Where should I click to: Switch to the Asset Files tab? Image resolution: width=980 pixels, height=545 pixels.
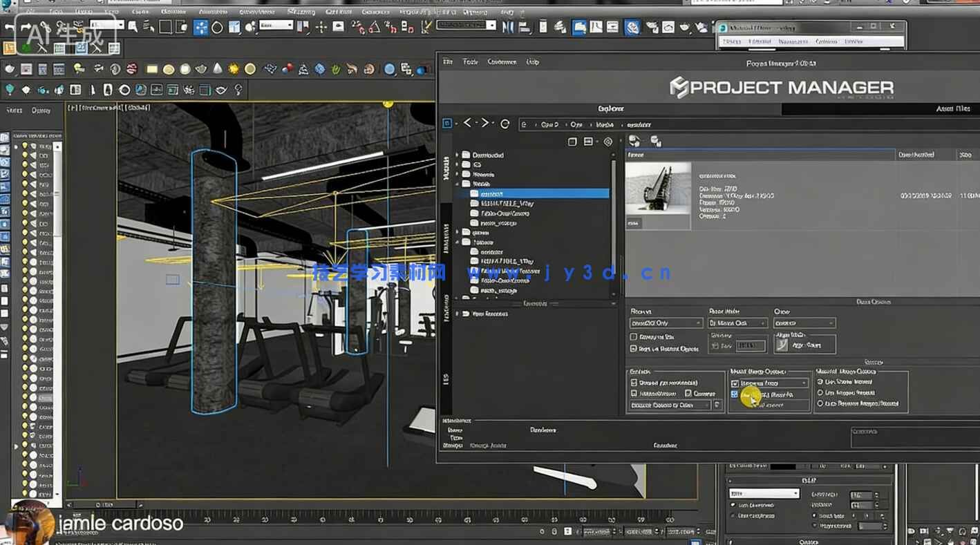(952, 108)
